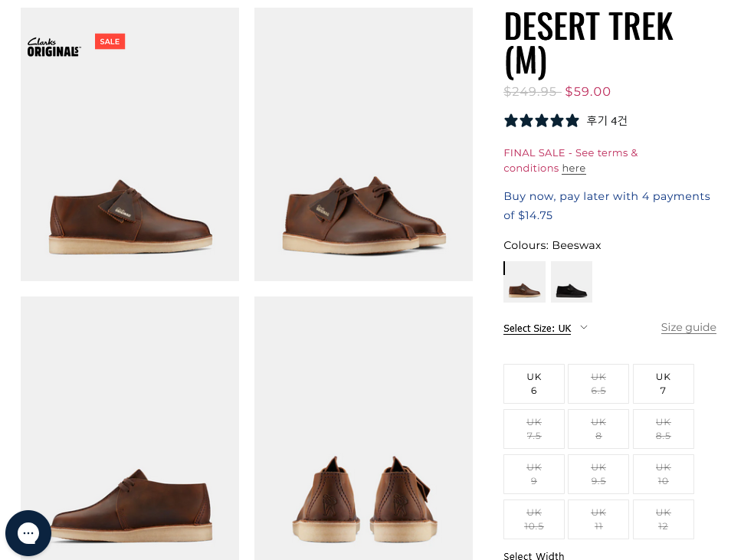This screenshot has width=731, height=560.
Task: Select UK 7 size option
Action: click(x=663, y=384)
